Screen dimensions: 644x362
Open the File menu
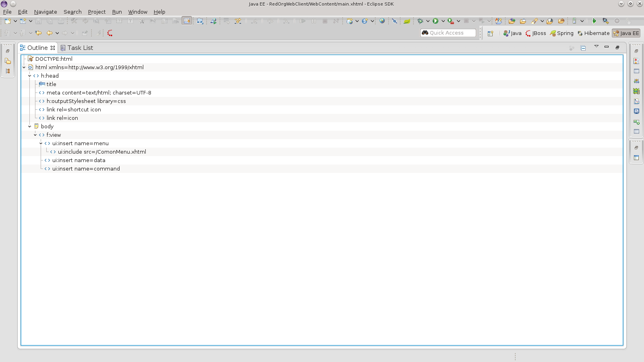tap(7, 12)
